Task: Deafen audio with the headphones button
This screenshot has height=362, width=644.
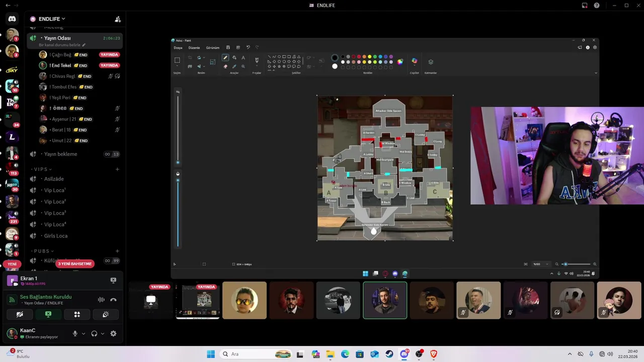Action: pyautogui.click(x=94, y=333)
